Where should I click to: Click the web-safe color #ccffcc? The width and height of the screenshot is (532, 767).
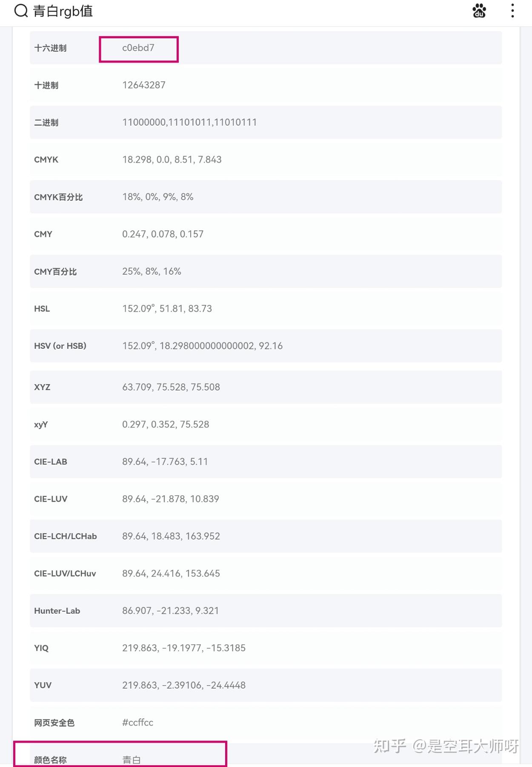point(137,722)
